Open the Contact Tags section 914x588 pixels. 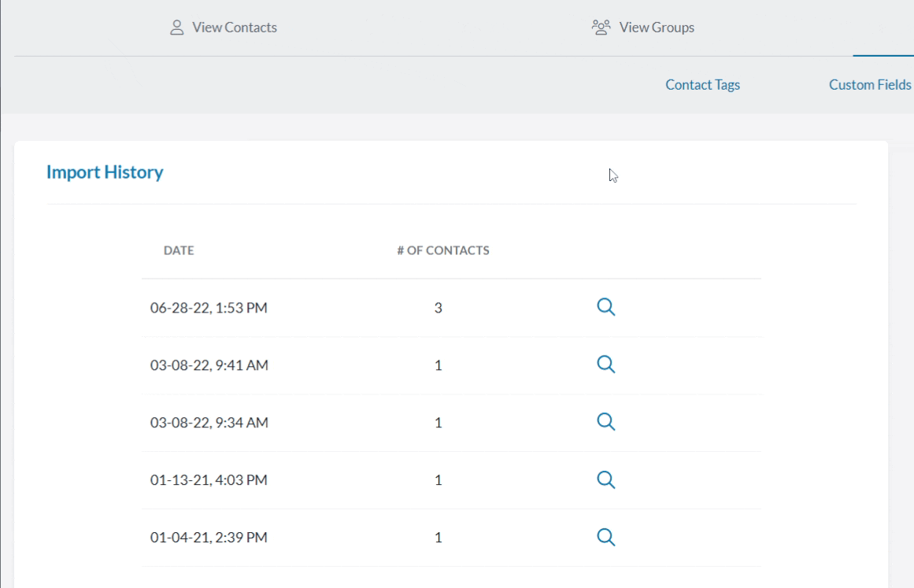pos(701,84)
